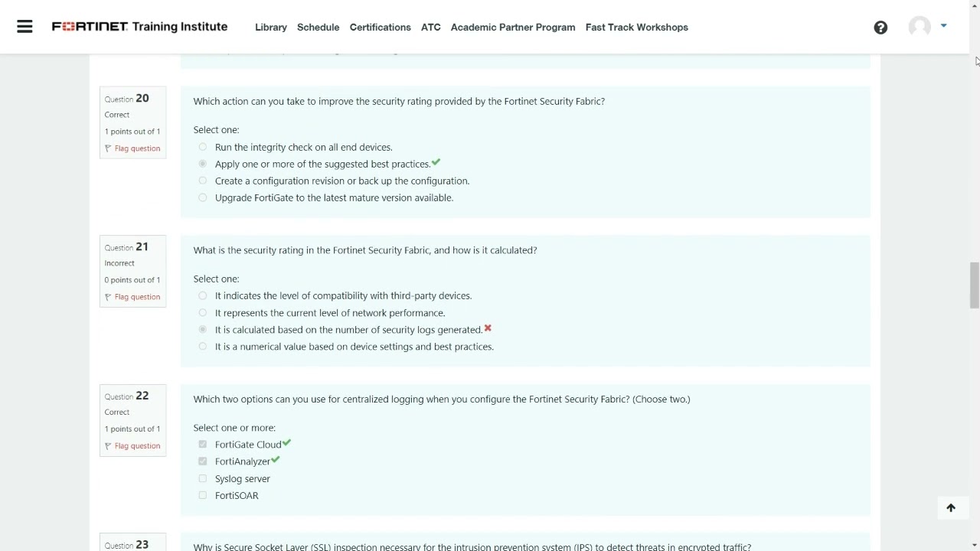Viewport: 980px width, 551px height.
Task: Click the 'Incorrect' status of Question 21
Action: point(119,263)
